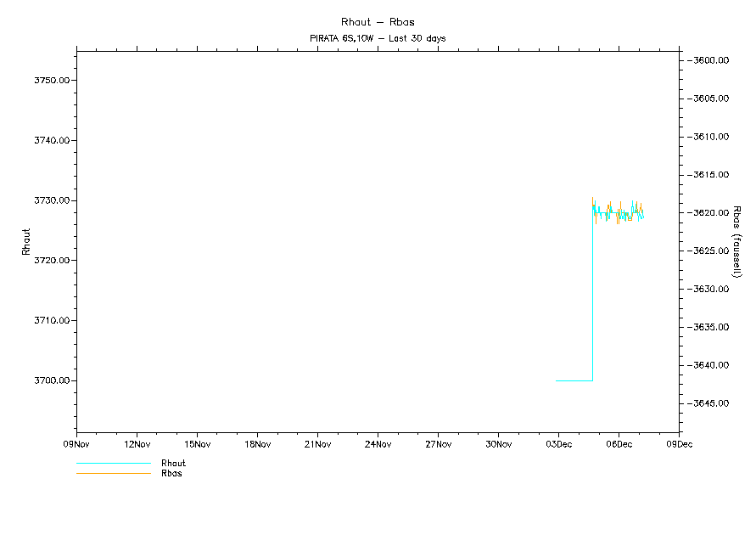Click the 21Nov date tick label

point(317,444)
